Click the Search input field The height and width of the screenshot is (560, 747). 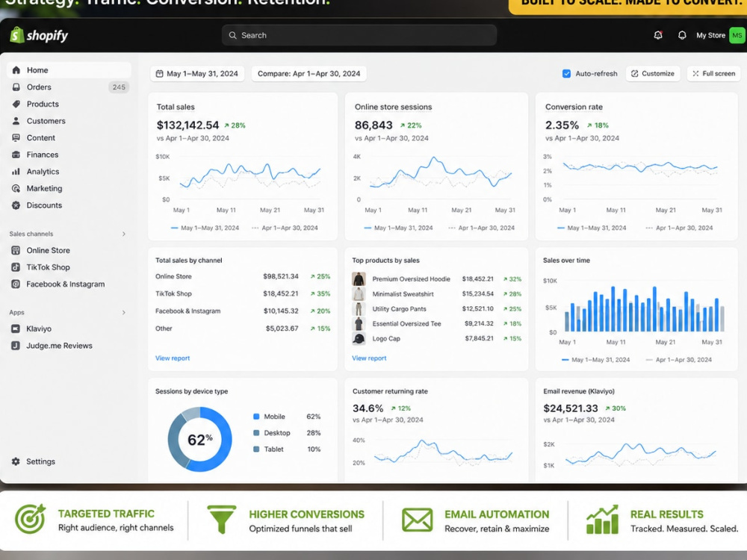coord(359,35)
